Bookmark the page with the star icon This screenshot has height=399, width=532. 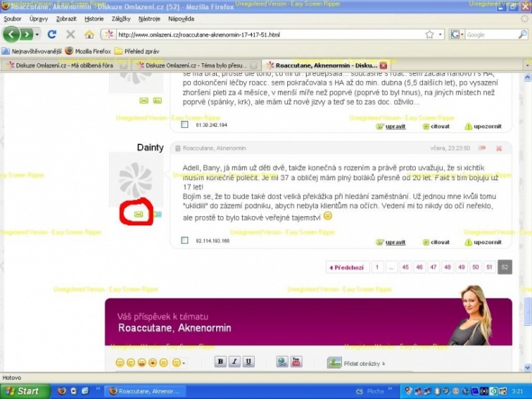click(x=429, y=34)
